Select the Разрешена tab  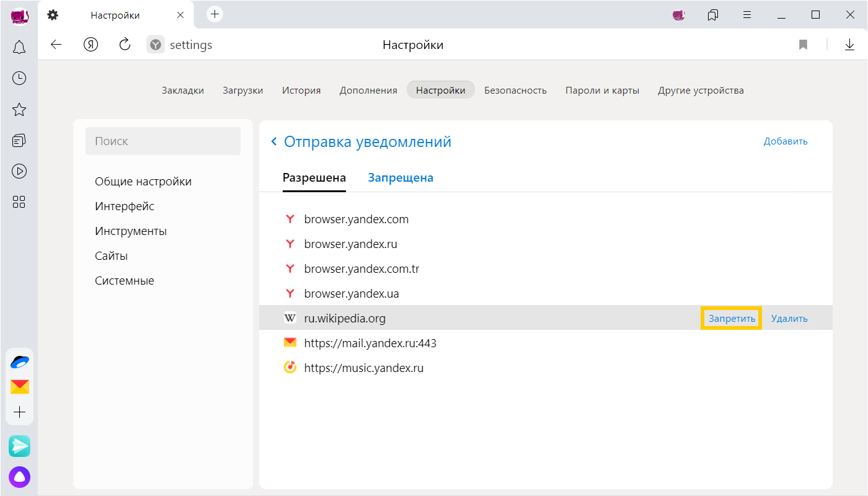pyautogui.click(x=314, y=178)
